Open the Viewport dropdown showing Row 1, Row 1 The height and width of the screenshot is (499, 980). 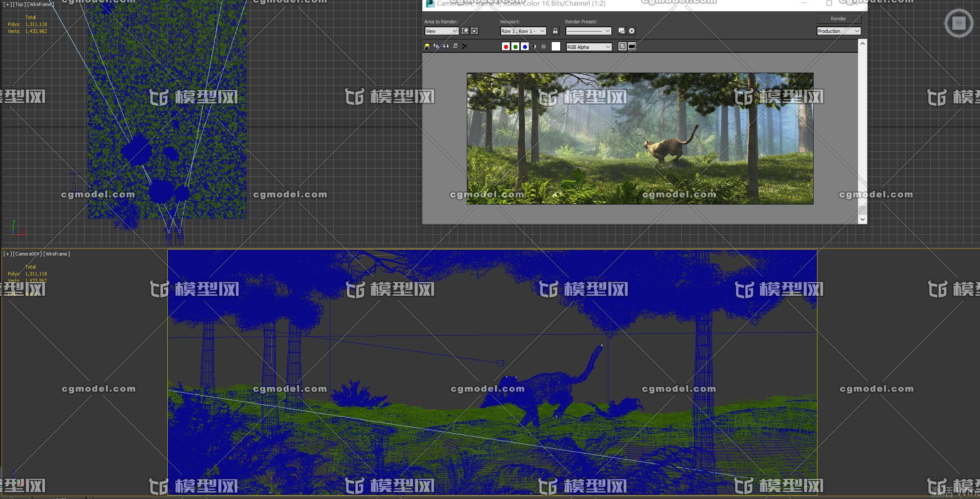click(x=523, y=31)
